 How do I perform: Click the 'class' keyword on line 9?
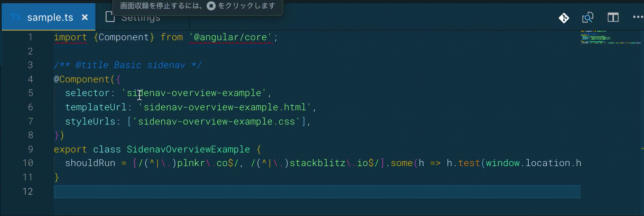click(107, 149)
